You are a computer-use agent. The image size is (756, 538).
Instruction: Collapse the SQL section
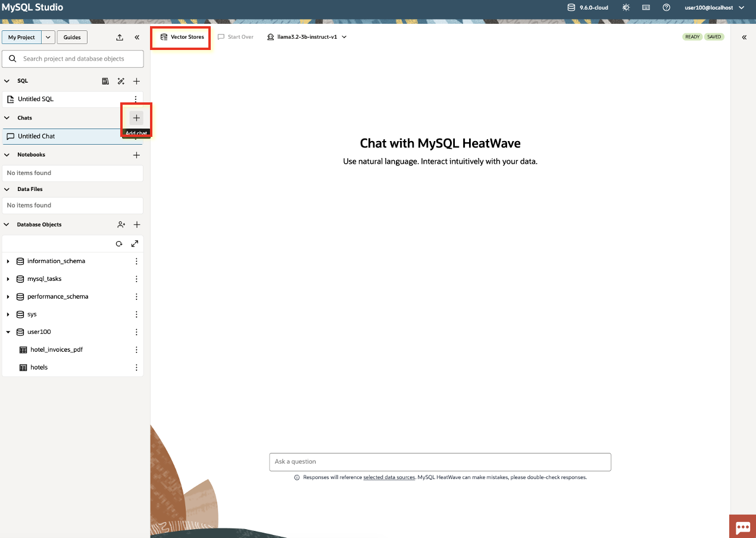pos(7,81)
